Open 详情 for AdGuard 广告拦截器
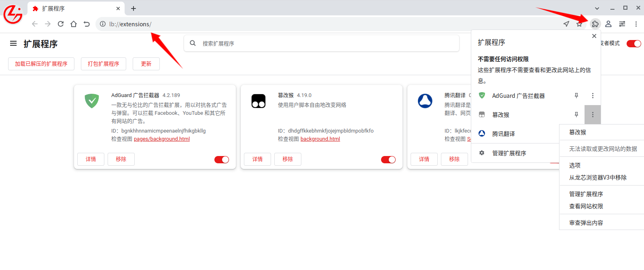This screenshot has height=270, width=644. 91,159
